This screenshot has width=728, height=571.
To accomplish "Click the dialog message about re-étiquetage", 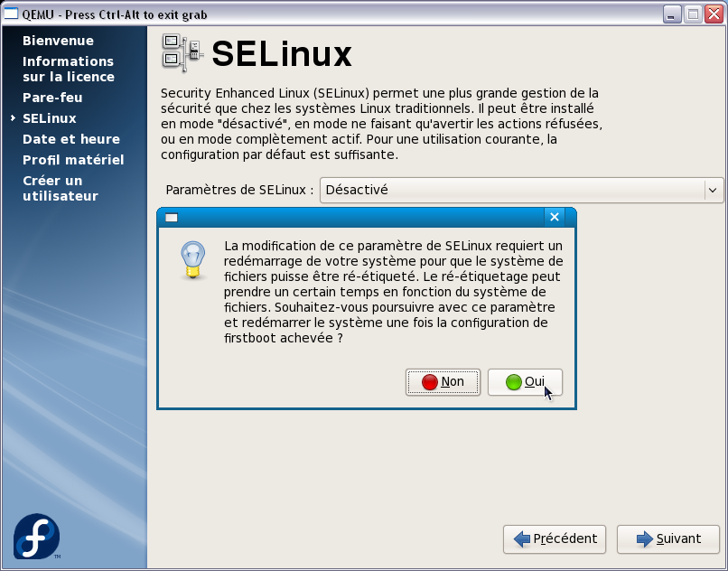I will (393, 292).
